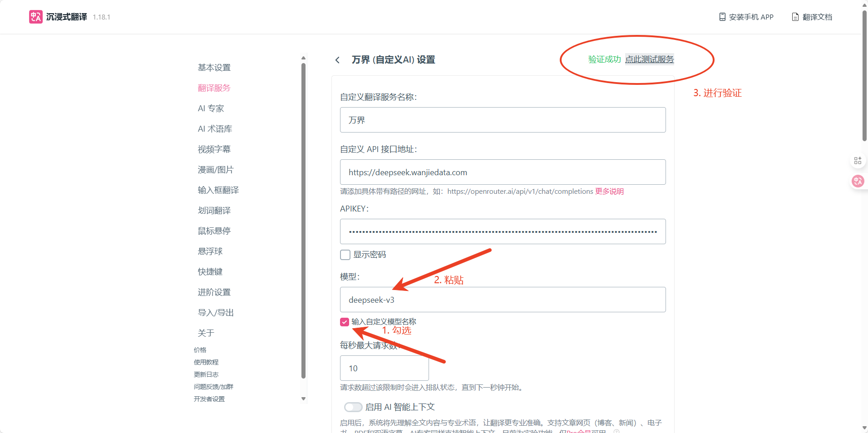Select 翻译服务 in the sidebar

[x=214, y=88]
